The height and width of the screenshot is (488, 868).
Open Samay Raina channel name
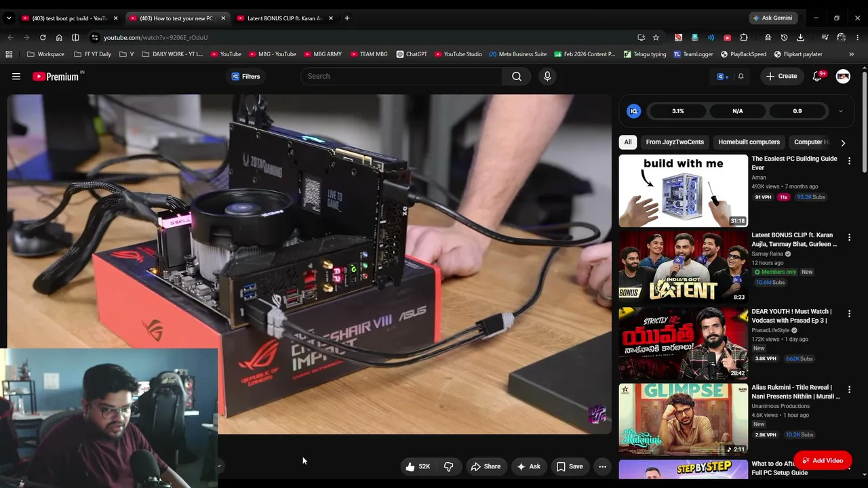click(x=768, y=254)
